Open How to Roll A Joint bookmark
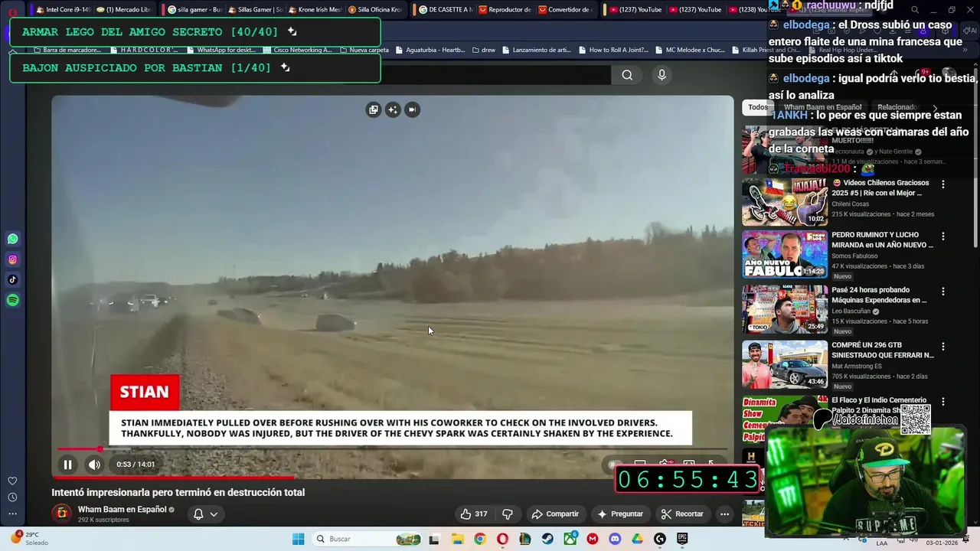The image size is (980, 551). tap(613, 50)
